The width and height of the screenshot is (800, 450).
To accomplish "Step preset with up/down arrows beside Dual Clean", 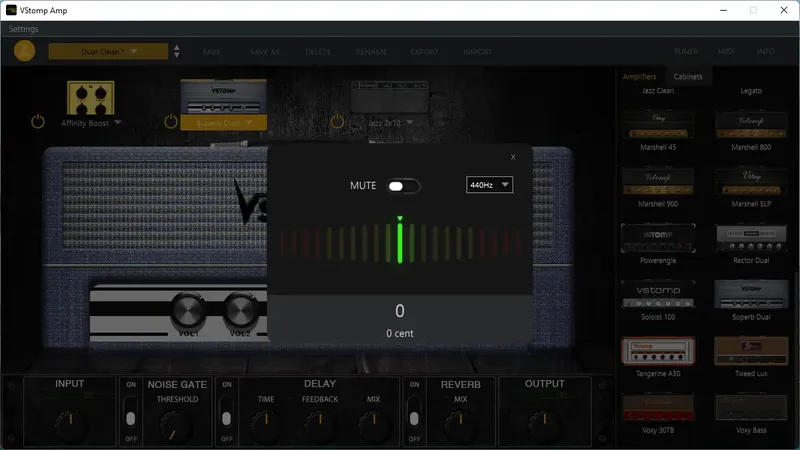I will (177, 52).
